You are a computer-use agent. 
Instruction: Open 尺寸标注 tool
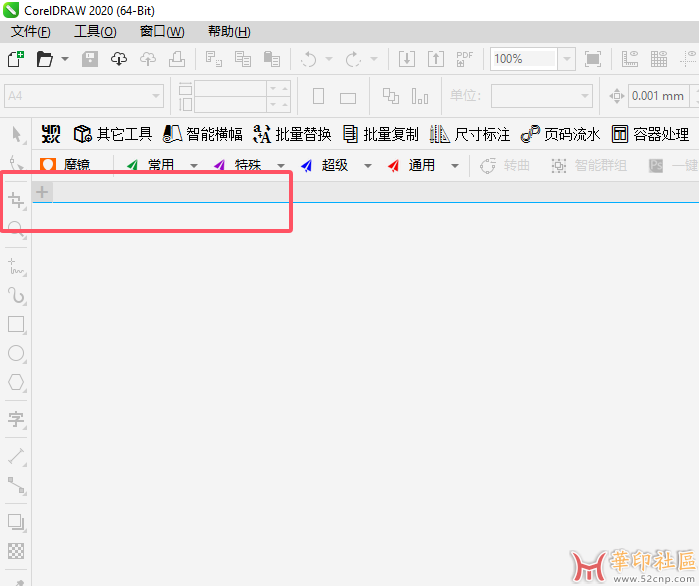[x=470, y=134]
